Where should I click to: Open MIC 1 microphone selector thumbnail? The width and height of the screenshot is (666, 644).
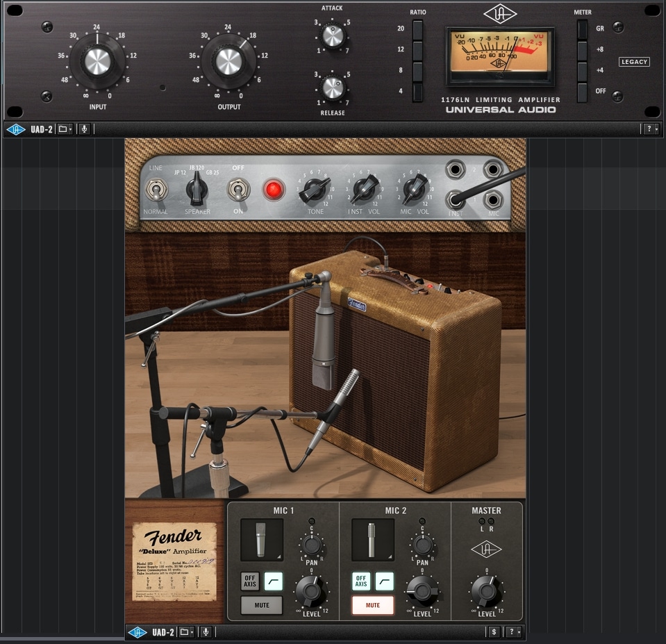pos(262,540)
